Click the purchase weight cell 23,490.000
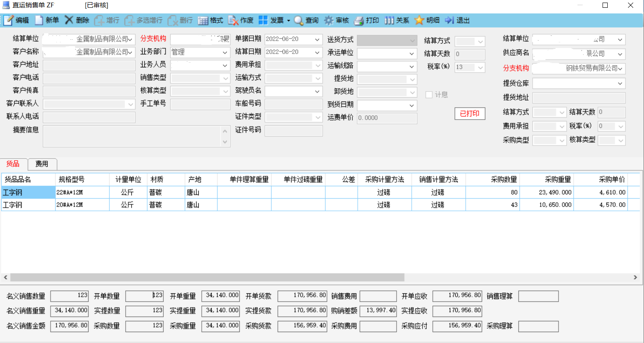This screenshot has width=644, height=343. 547,193
